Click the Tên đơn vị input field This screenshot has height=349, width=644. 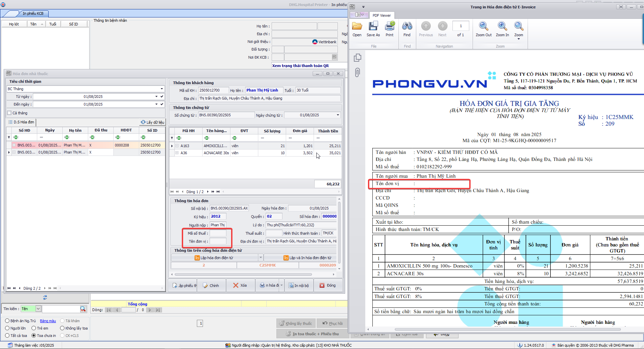click(x=218, y=241)
